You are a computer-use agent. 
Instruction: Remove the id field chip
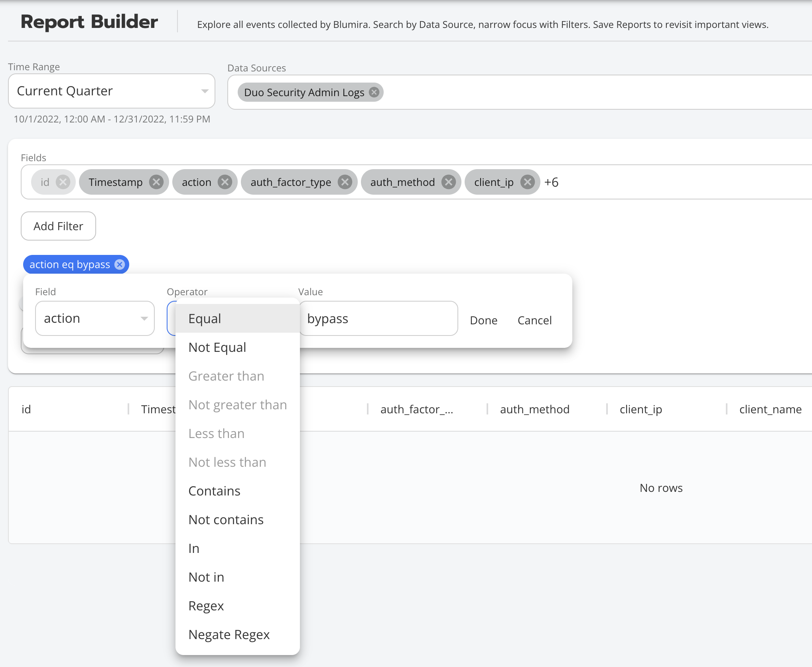tap(63, 182)
